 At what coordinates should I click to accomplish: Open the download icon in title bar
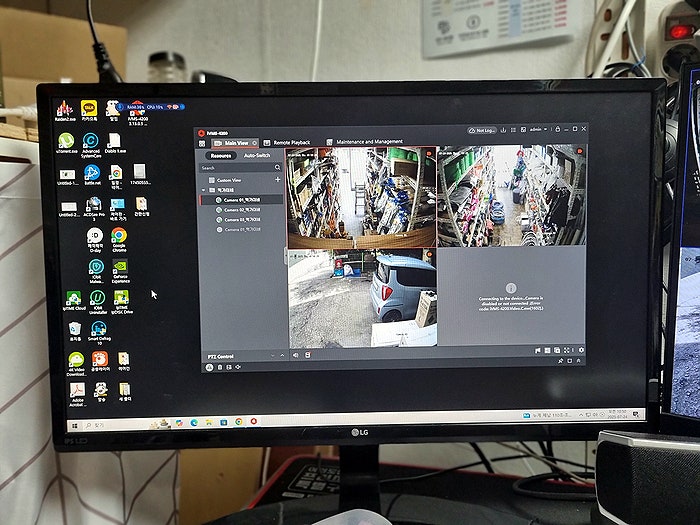click(503, 130)
